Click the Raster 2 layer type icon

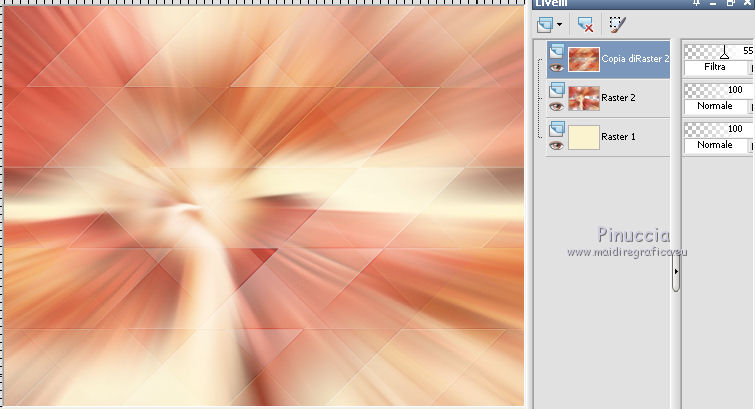point(557,90)
